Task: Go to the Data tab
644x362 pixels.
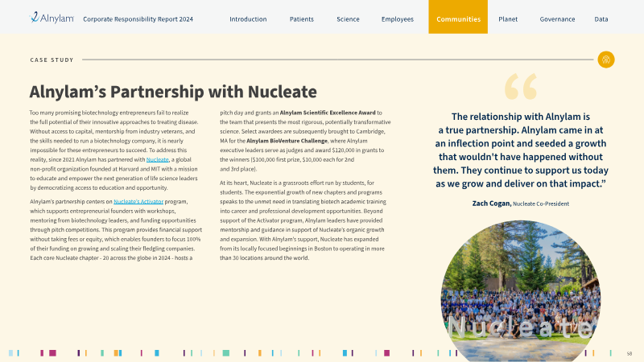Action: coord(601,19)
